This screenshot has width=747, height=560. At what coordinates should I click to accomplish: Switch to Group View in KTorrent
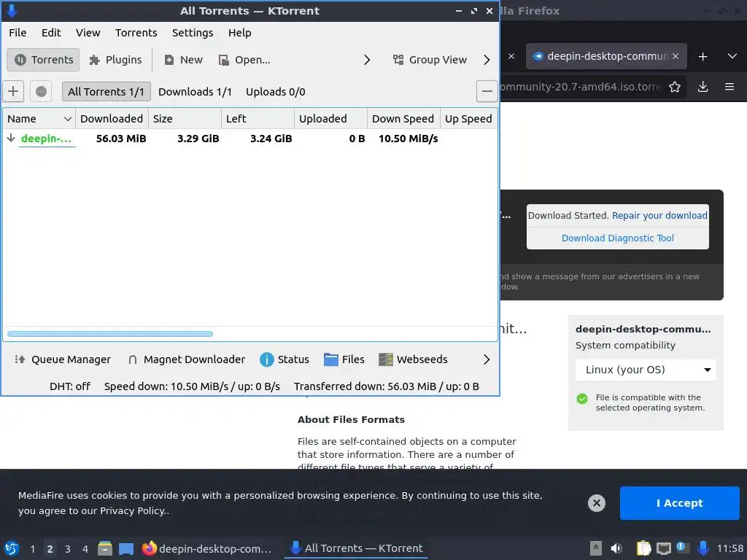[430, 60]
